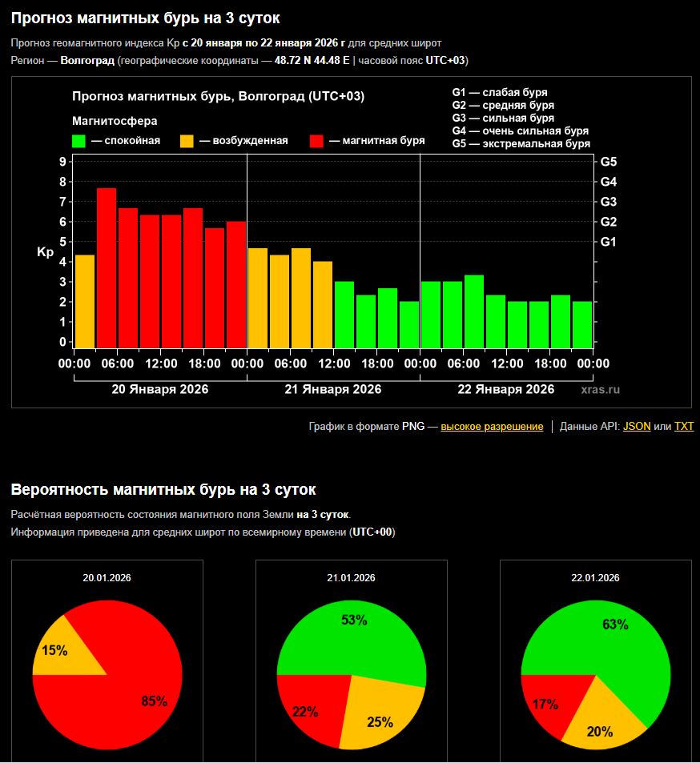This screenshot has height=763, width=700.
Task: Click the yellow "возбужденная" legend square
Action: tap(186, 141)
